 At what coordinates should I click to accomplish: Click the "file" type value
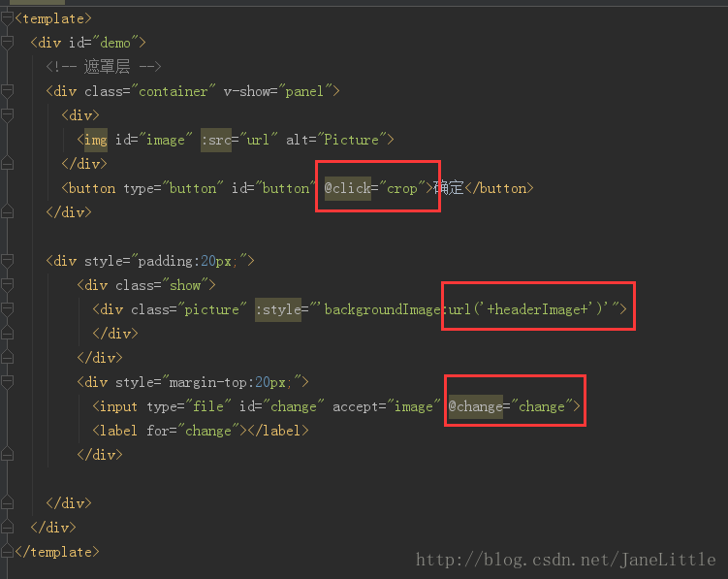coord(208,406)
